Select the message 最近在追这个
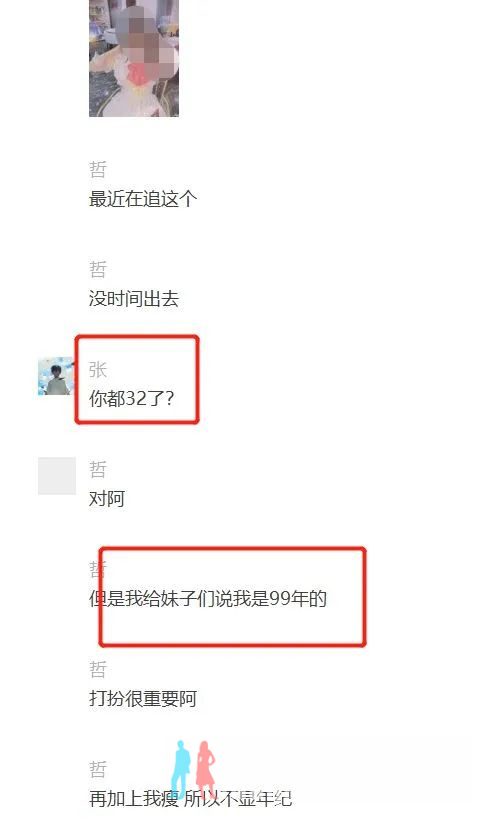This screenshot has width=491, height=823. tap(143, 199)
